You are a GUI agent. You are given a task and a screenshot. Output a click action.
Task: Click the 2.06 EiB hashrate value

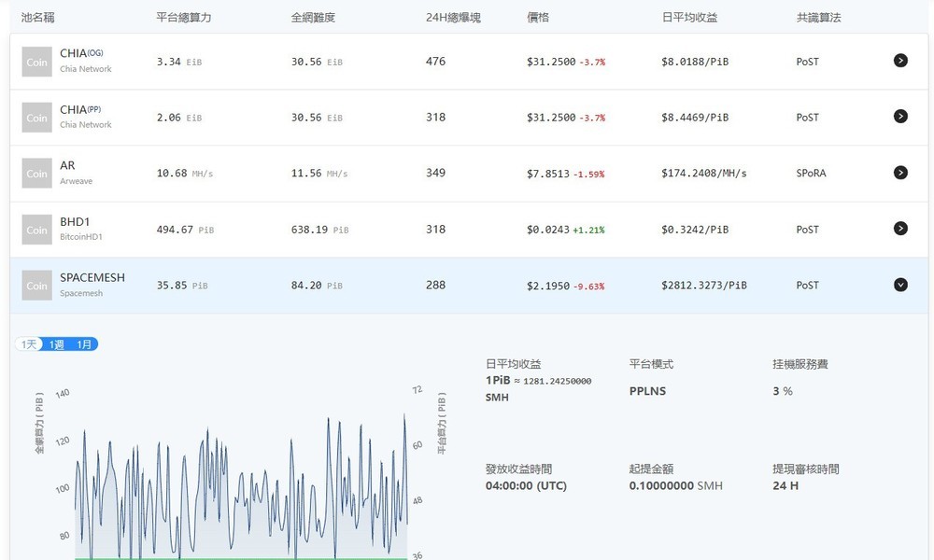(179, 118)
